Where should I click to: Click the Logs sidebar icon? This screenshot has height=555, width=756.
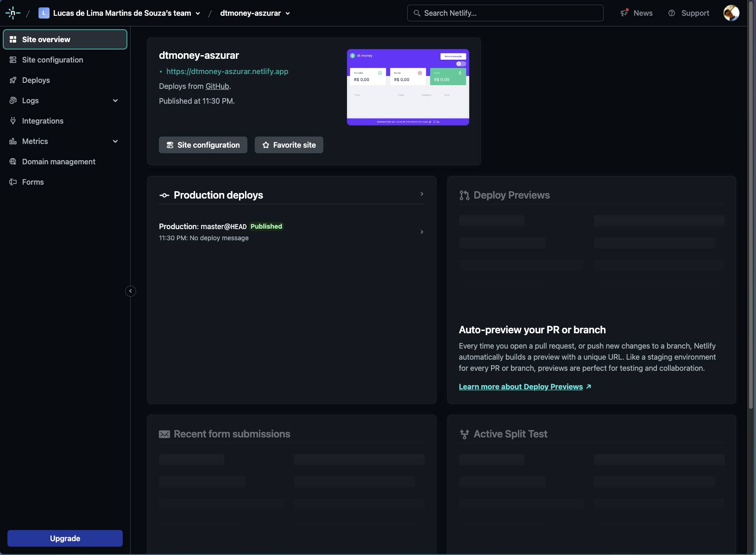click(13, 100)
